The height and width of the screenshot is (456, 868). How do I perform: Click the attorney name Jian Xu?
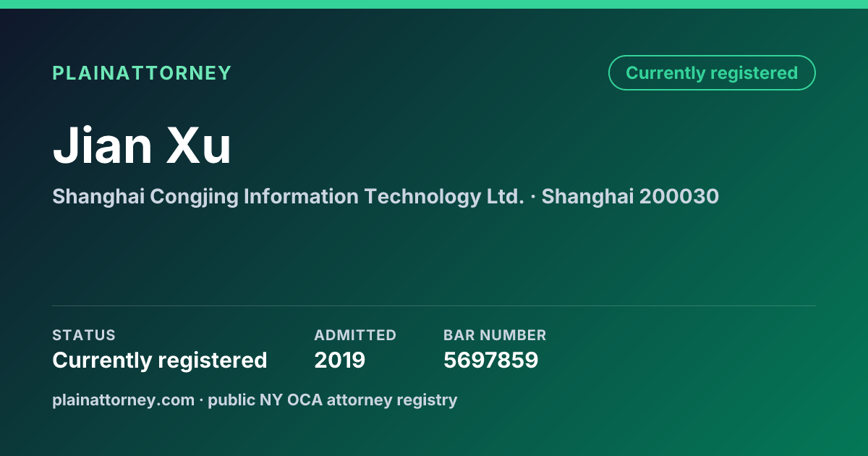coord(142,145)
